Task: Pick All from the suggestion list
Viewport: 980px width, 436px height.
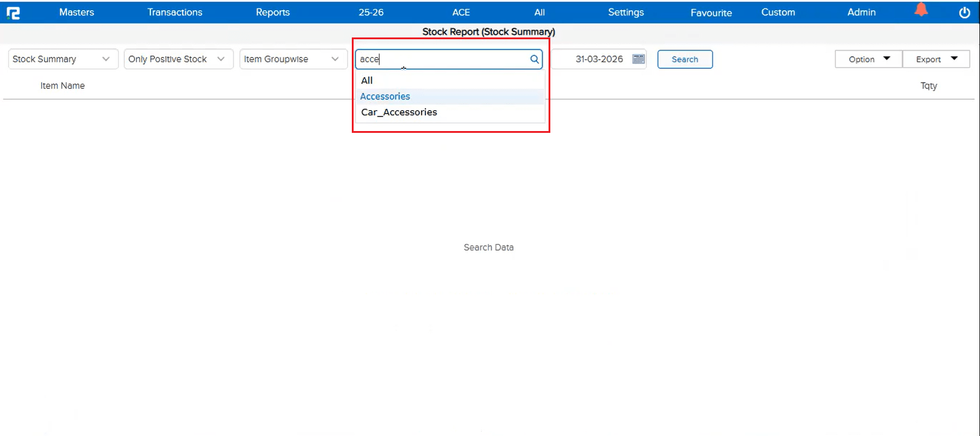Action: [x=367, y=80]
